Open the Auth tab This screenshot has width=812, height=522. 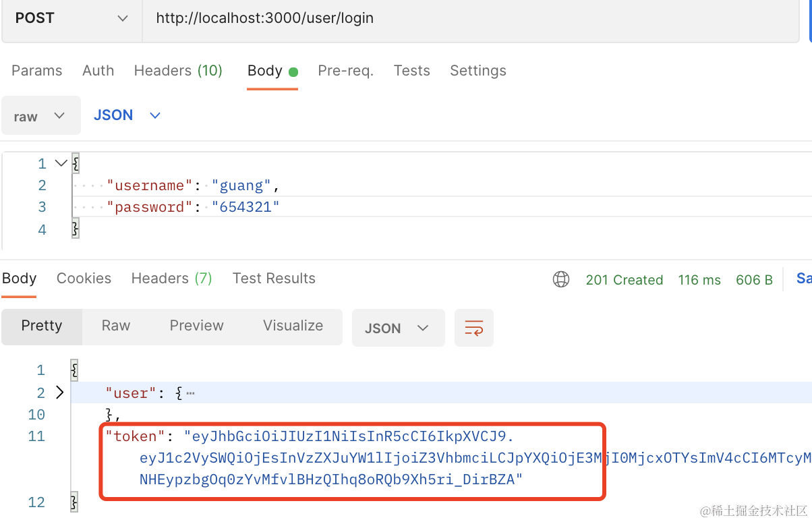[98, 71]
